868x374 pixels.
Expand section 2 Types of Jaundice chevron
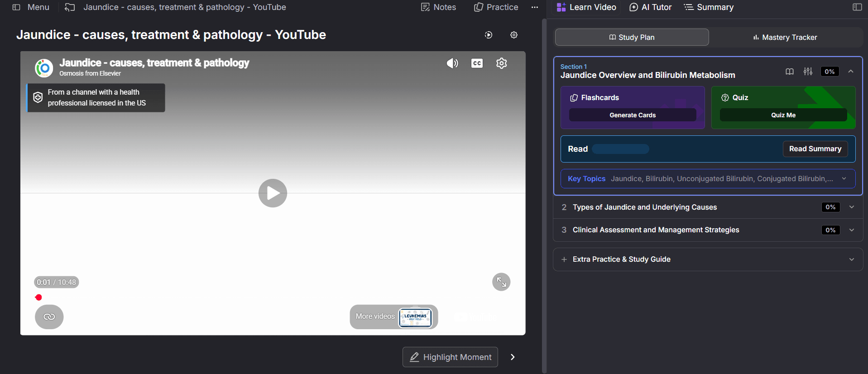click(852, 207)
